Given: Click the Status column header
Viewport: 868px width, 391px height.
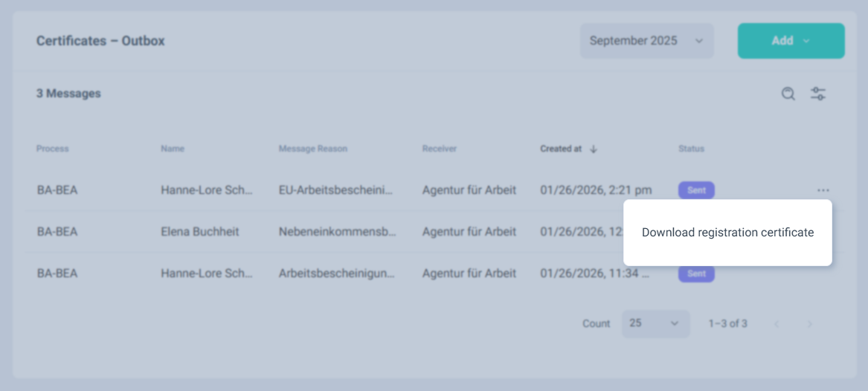Looking at the screenshot, I should (691, 149).
